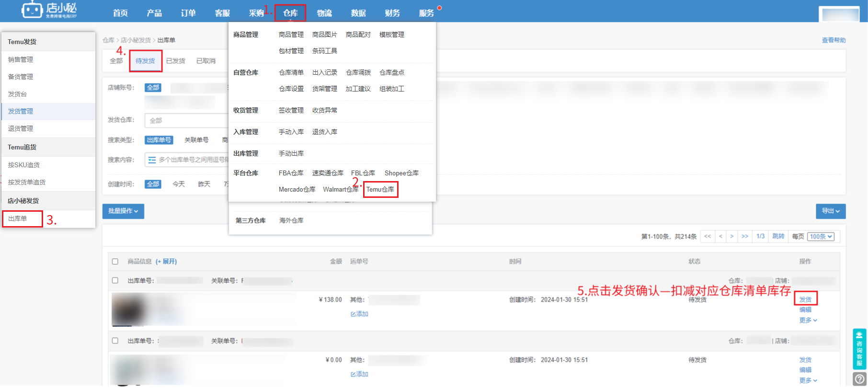Switch to the 全部 orders tab

click(116, 61)
